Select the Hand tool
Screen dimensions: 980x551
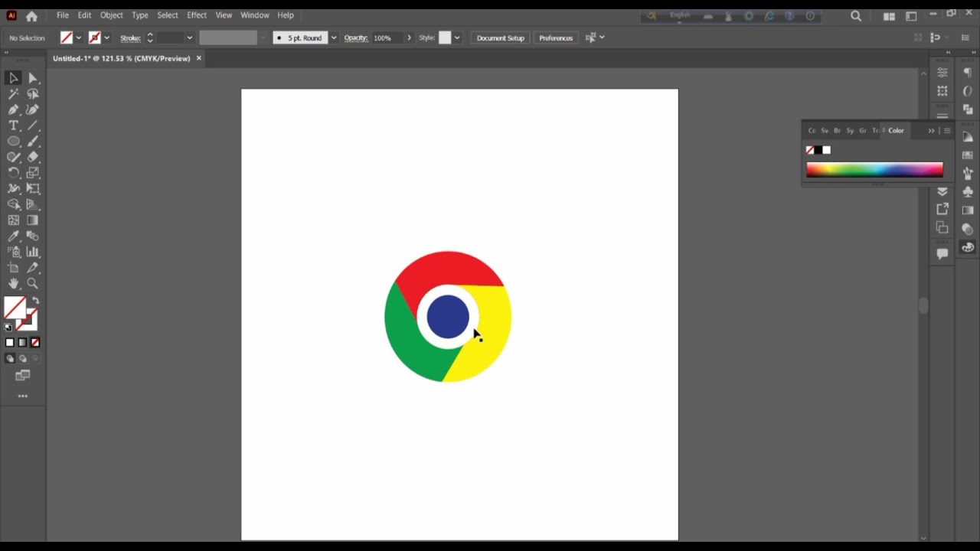click(13, 283)
